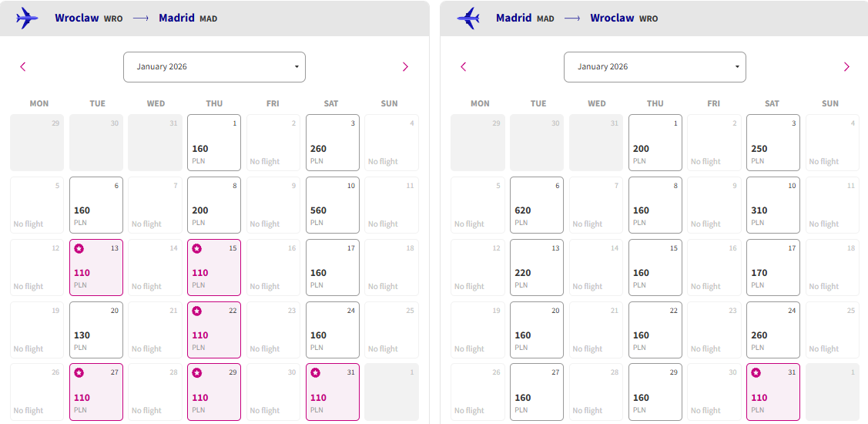The width and height of the screenshot is (868, 424).
Task: Click the airplane icon for Wroclaw to Madrid
Action: pos(28,19)
